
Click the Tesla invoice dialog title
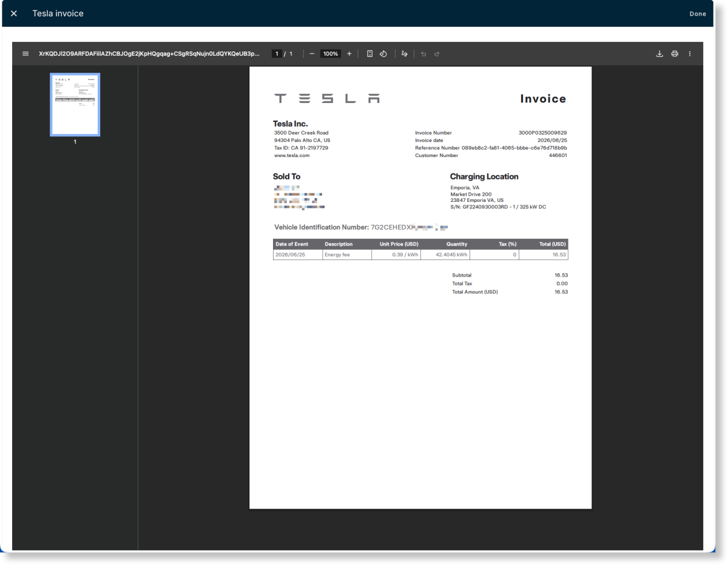pos(58,13)
